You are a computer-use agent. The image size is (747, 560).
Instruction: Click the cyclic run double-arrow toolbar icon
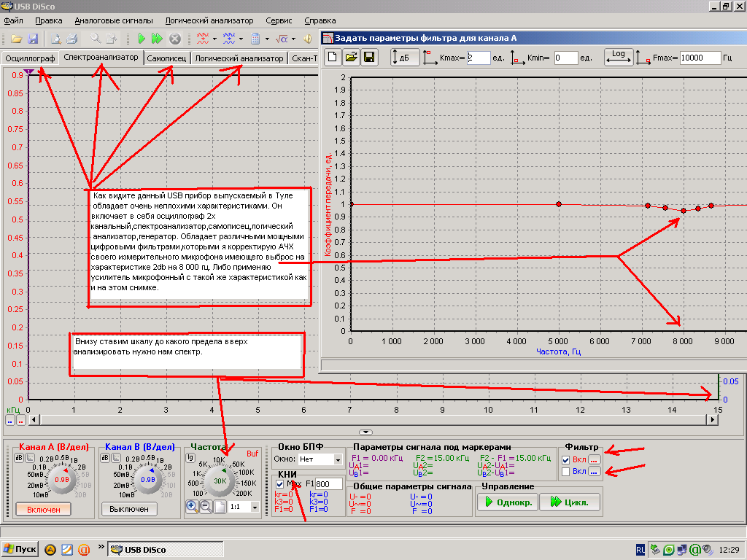click(158, 39)
